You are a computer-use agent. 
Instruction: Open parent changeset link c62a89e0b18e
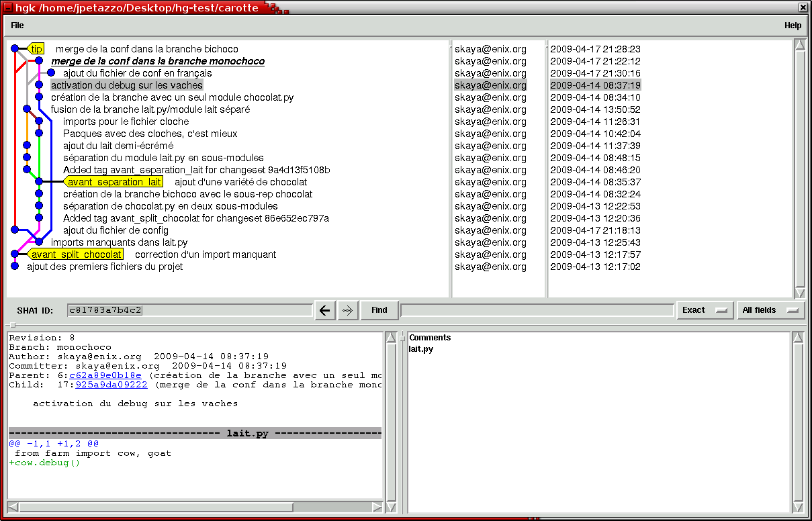point(105,375)
